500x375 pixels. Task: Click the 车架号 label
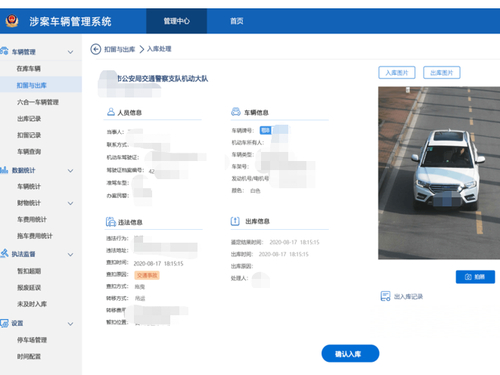point(240,166)
